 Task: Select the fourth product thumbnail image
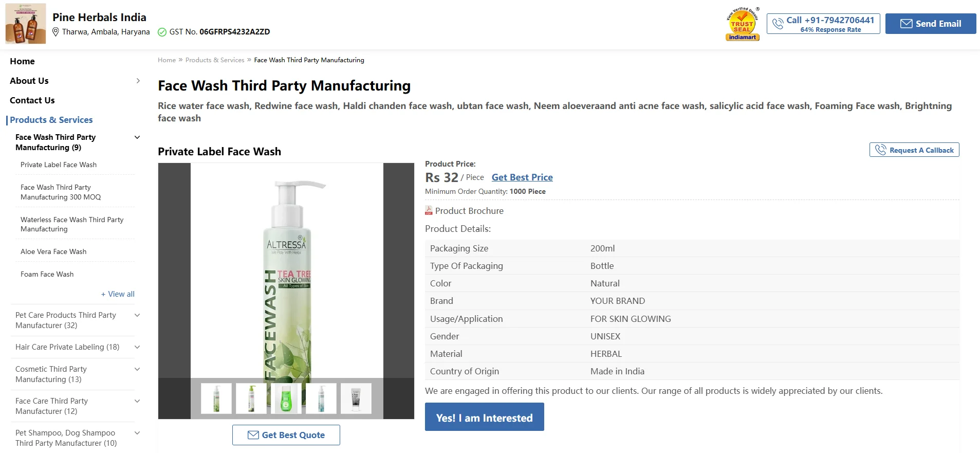click(321, 398)
